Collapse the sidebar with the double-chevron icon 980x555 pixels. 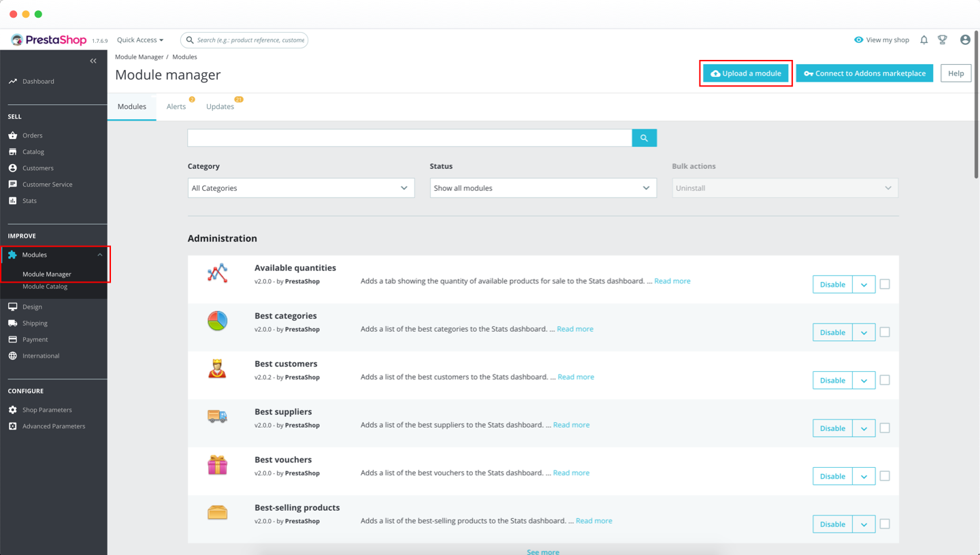click(x=93, y=61)
